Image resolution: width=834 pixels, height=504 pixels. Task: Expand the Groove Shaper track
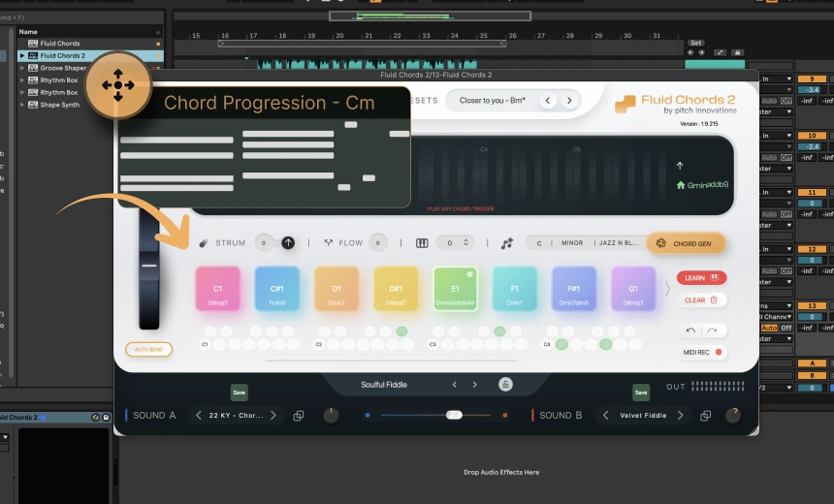[x=22, y=68]
